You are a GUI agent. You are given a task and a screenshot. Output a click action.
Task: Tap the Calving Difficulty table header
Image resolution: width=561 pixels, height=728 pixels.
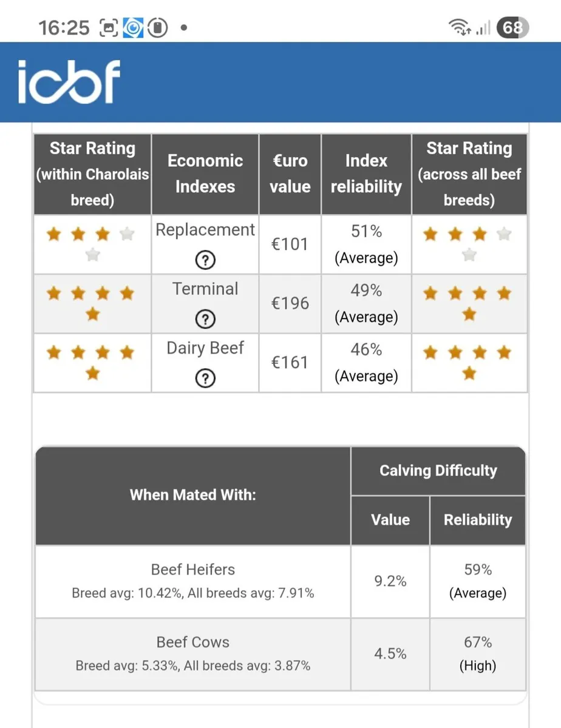tap(438, 471)
